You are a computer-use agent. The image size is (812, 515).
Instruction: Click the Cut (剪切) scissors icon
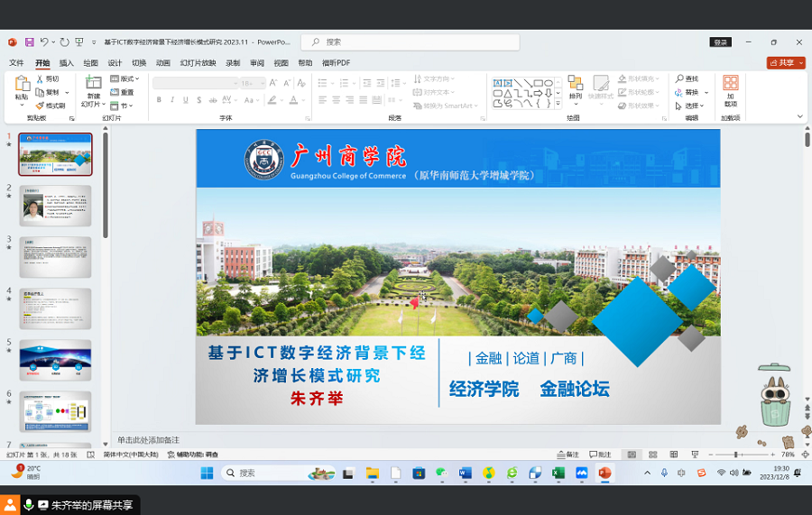41,79
